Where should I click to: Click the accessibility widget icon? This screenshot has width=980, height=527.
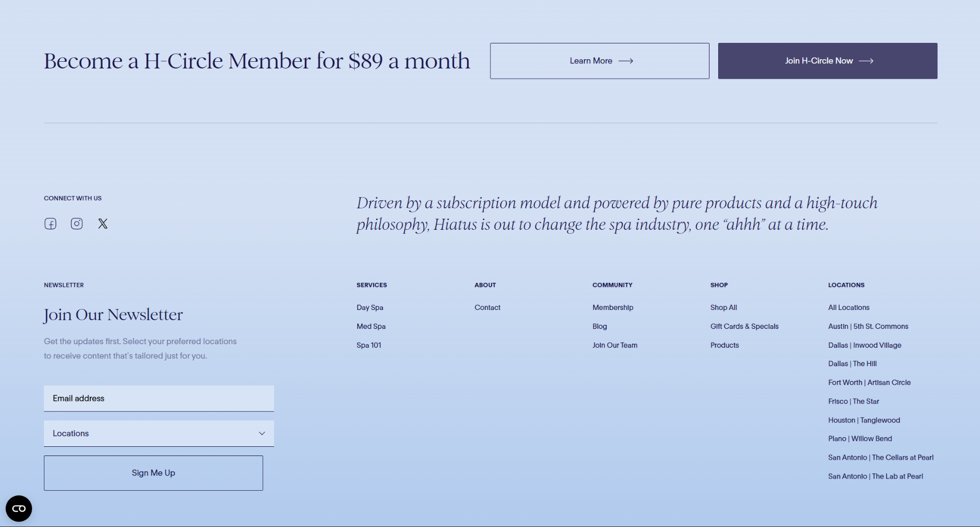[19, 509]
